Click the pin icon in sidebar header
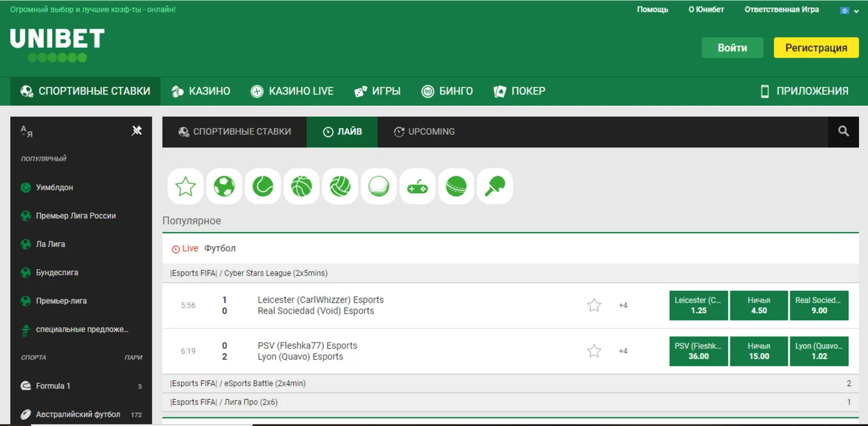The height and width of the screenshot is (426, 868). (137, 130)
